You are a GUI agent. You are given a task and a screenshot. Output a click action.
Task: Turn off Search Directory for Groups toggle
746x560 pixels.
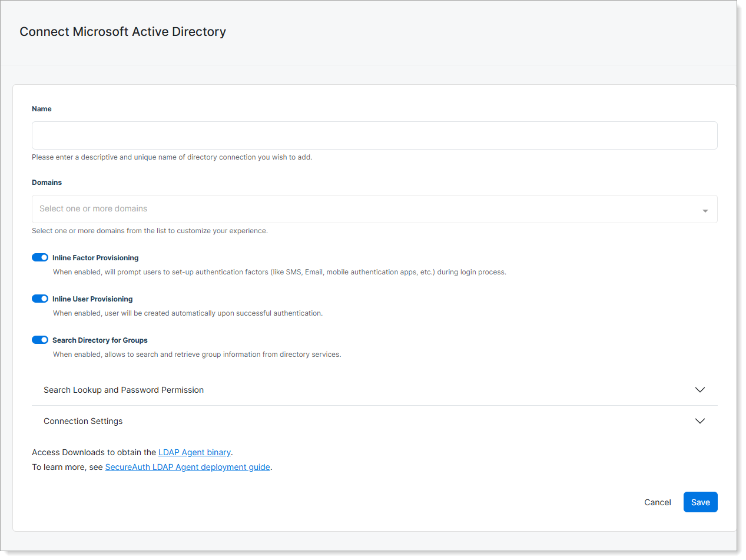pos(40,340)
